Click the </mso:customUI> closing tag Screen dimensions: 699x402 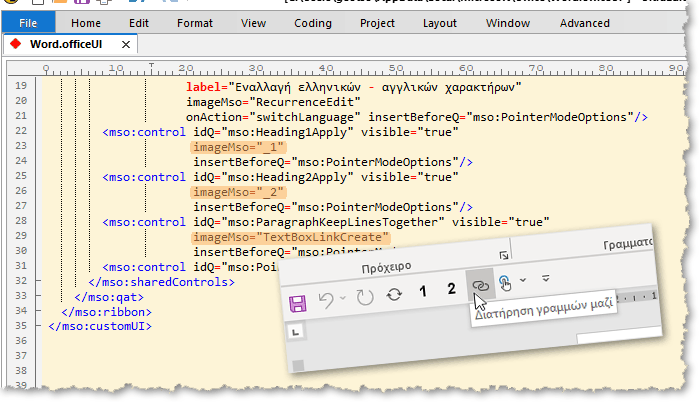coord(100,326)
